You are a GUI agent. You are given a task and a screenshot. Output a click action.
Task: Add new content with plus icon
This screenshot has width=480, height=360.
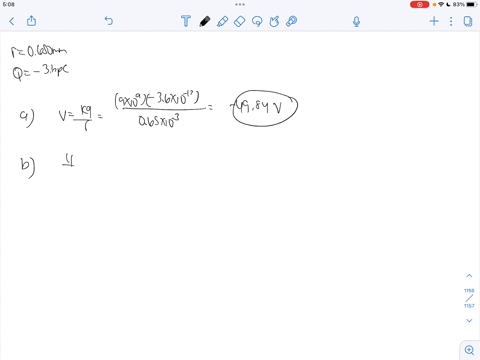434,21
